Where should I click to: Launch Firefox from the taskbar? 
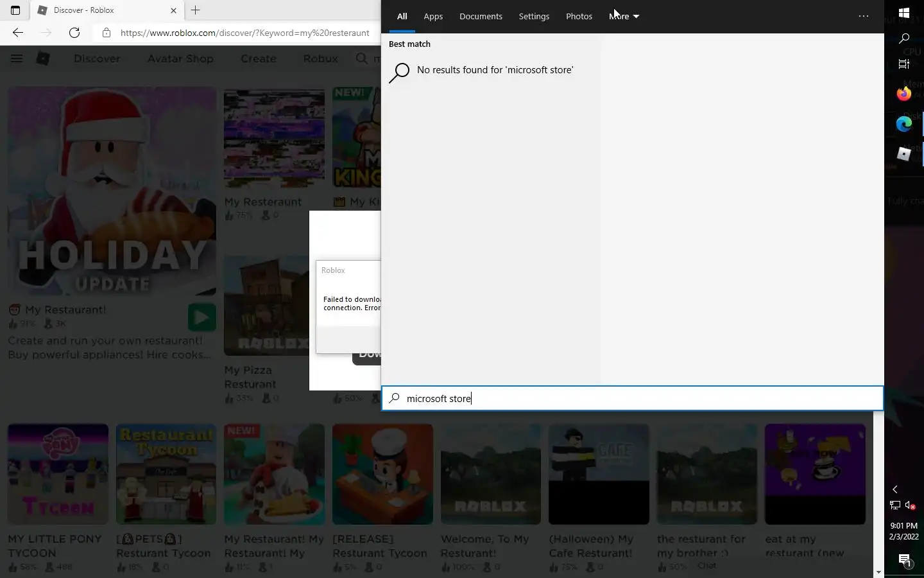(904, 94)
